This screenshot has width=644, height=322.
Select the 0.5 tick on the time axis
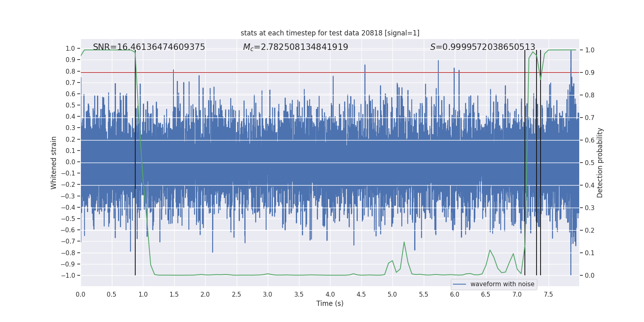click(111, 294)
